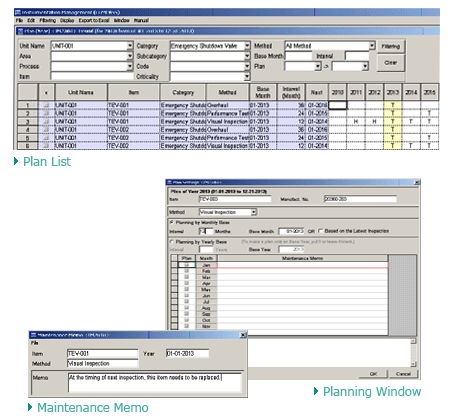Click the row icon for TEV-002 Overhaul
This screenshot has height=420, width=450.
pos(46,129)
